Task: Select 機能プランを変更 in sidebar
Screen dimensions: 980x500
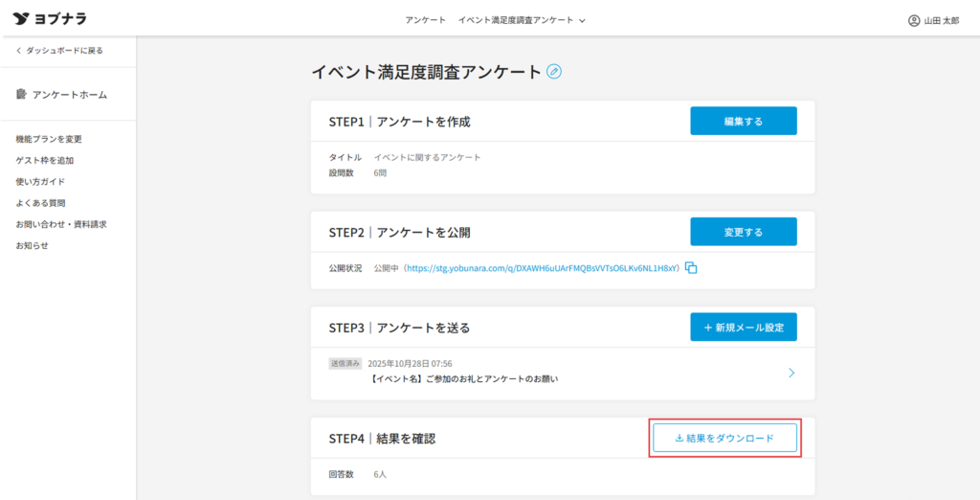Action: pyautogui.click(x=49, y=139)
